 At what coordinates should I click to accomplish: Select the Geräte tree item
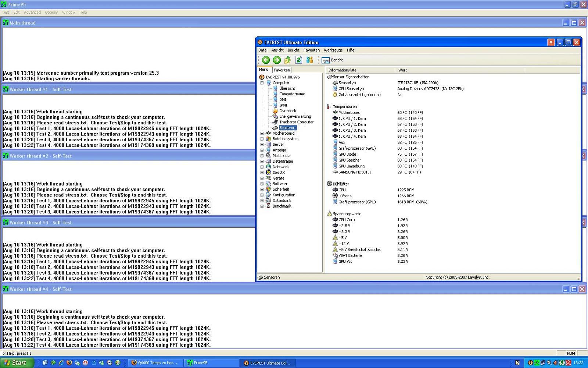(x=278, y=178)
